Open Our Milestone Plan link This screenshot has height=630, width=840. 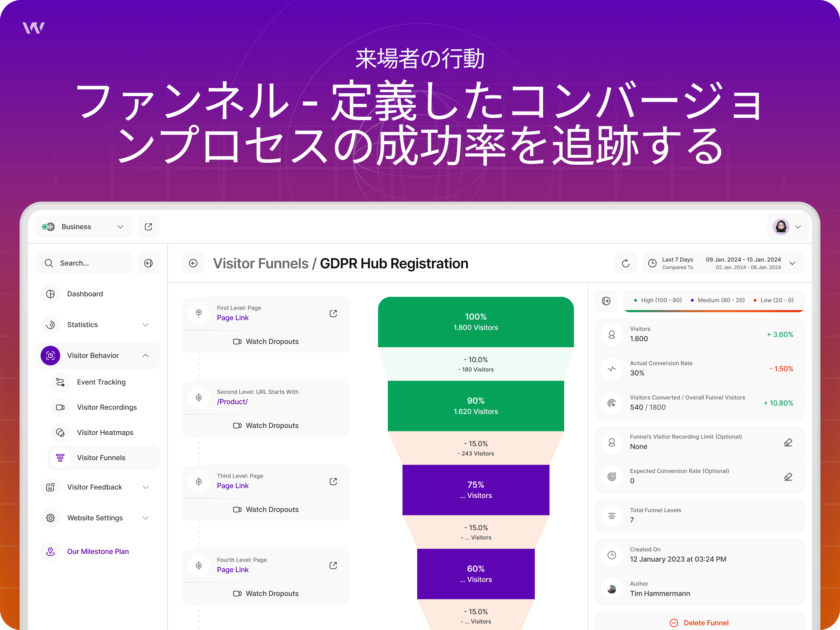tap(98, 551)
